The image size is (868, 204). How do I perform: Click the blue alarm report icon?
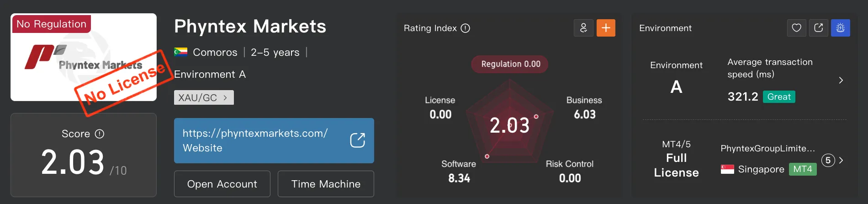coord(840,28)
